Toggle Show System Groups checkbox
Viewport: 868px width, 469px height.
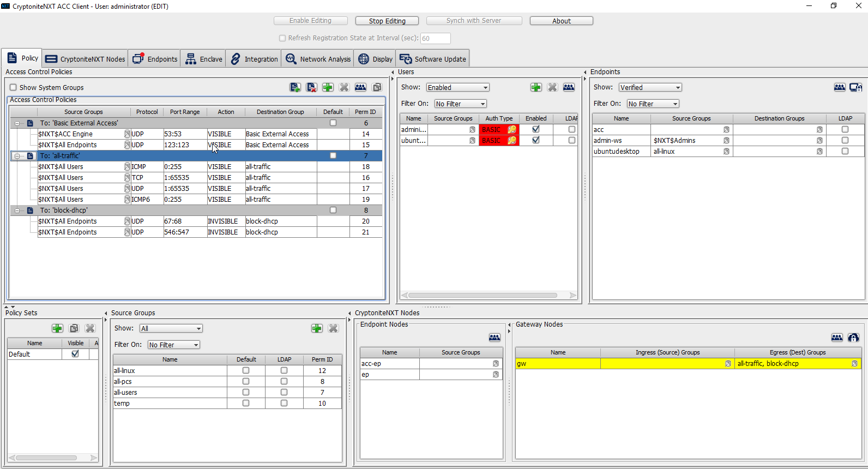click(x=13, y=87)
